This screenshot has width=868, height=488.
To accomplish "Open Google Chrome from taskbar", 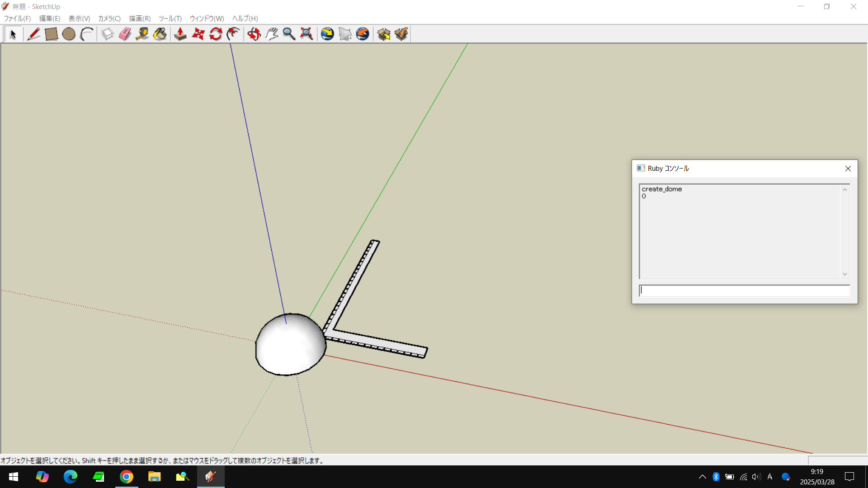I will (x=127, y=477).
